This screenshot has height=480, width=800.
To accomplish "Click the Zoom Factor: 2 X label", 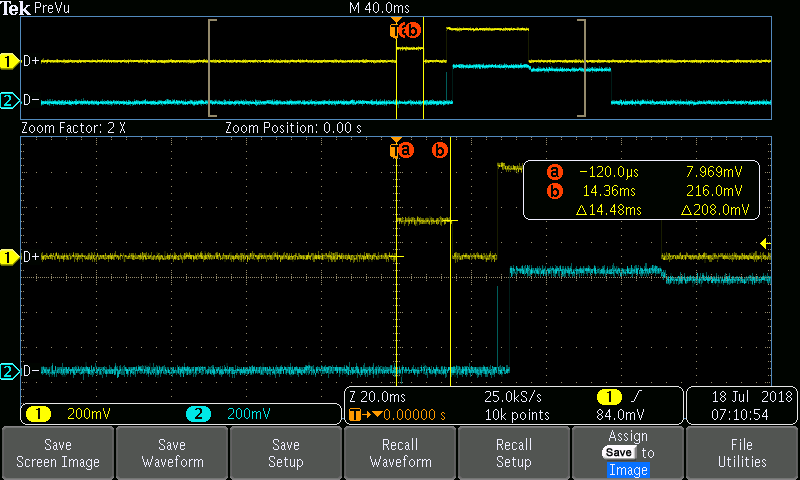I will coord(73,128).
